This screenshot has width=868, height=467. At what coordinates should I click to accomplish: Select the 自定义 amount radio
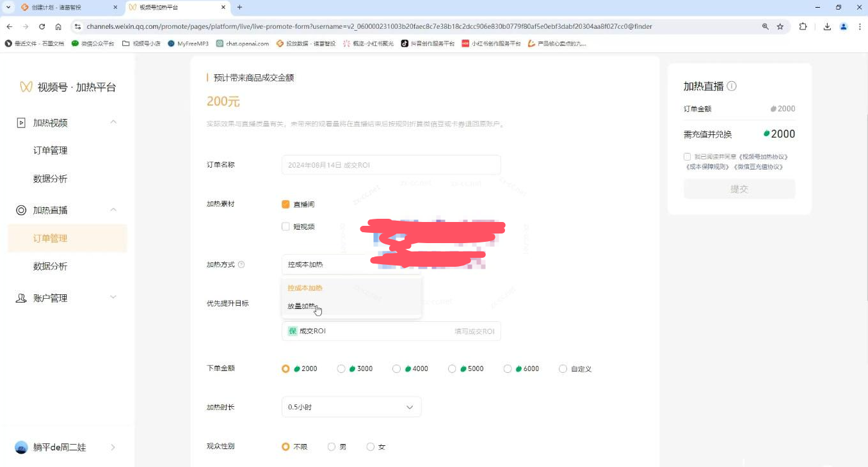(563, 368)
